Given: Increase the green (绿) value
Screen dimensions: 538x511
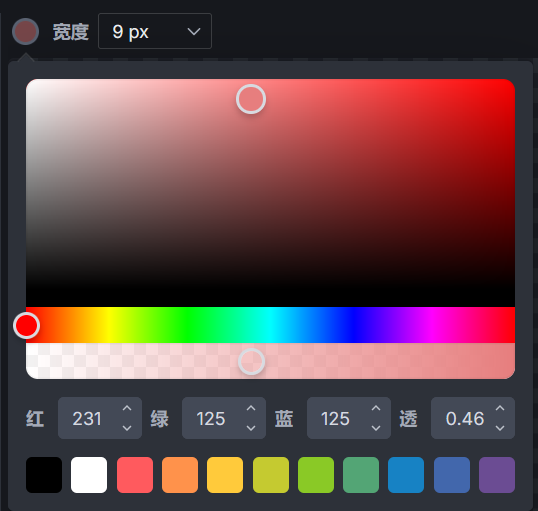Looking at the screenshot, I should click(x=251, y=408).
